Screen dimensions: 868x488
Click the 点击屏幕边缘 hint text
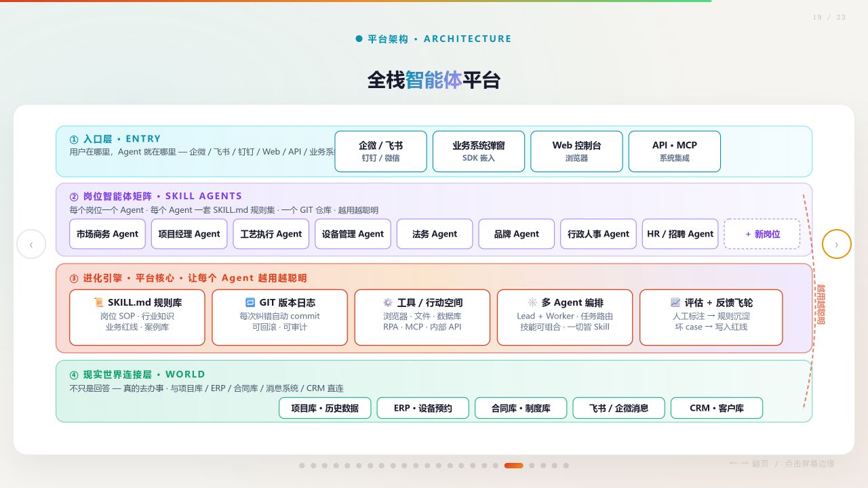(x=810, y=464)
